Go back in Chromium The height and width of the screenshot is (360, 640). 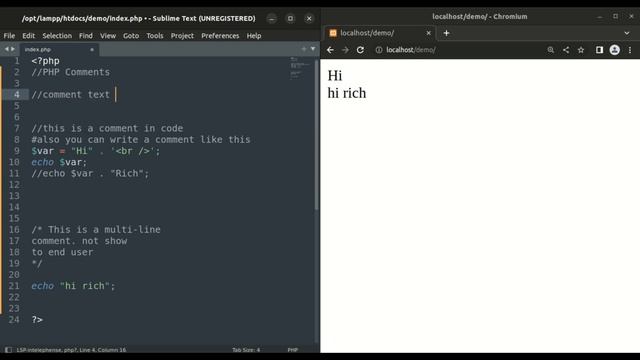(330, 50)
